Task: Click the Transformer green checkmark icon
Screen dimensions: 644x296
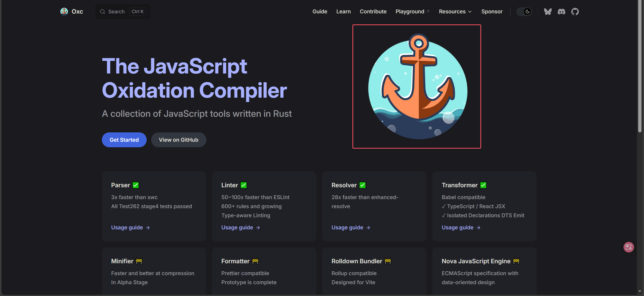Action: tap(483, 185)
